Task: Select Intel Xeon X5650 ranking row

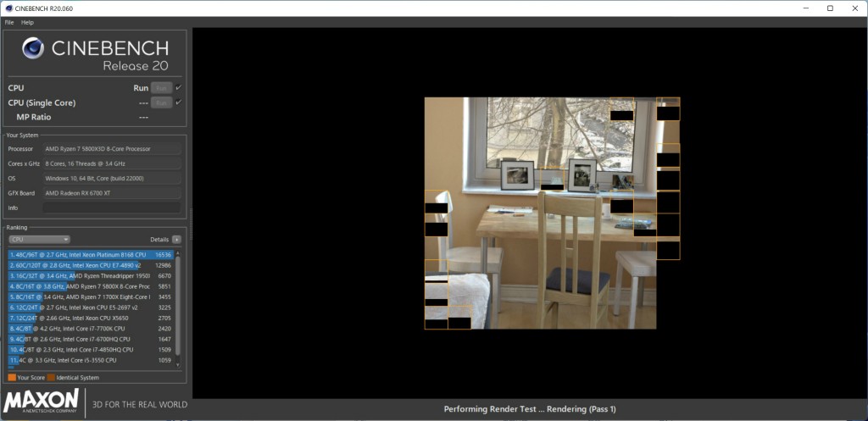Action: pos(90,319)
